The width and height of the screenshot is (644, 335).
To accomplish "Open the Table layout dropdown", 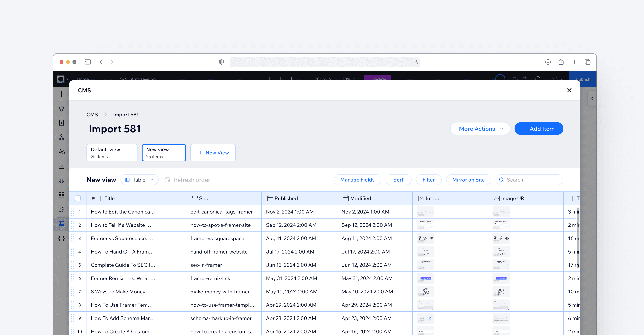I will [x=139, y=180].
